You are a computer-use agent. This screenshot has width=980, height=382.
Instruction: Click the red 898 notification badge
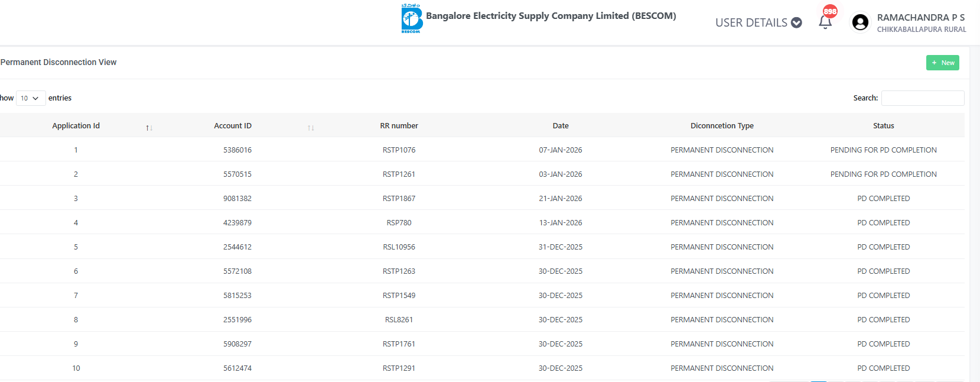click(x=830, y=11)
